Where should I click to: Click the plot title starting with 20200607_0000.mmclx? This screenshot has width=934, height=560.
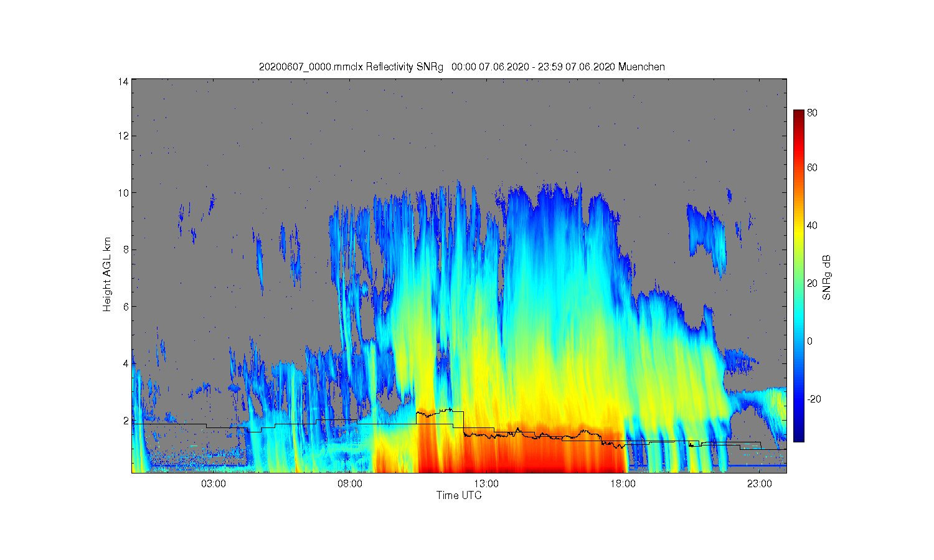coord(462,67)
